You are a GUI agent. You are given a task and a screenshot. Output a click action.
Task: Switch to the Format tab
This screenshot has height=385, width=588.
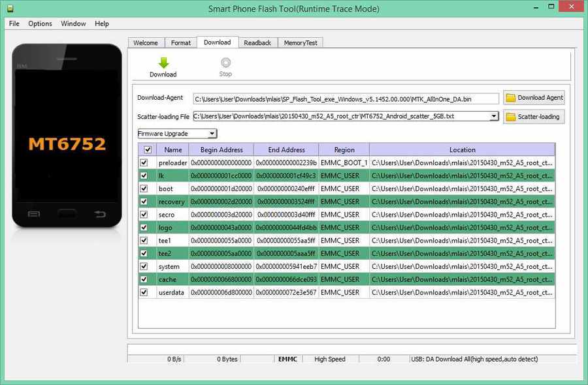click(x=181, y=42)
